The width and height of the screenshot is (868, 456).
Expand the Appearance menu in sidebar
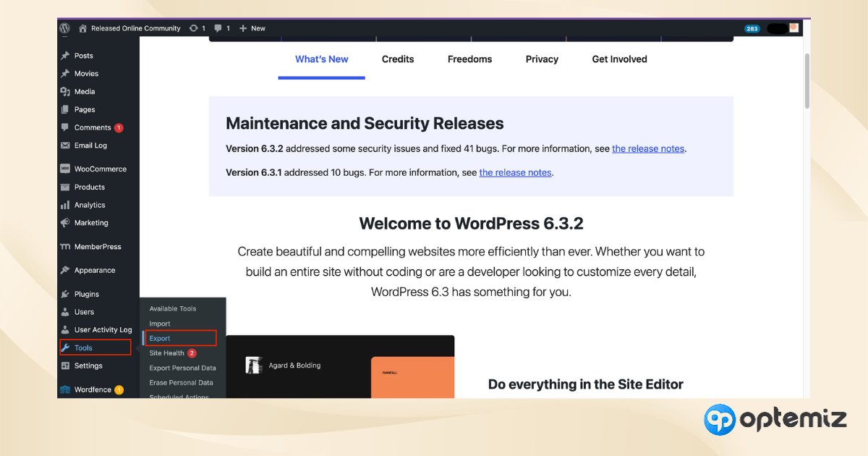coord(94,271)
